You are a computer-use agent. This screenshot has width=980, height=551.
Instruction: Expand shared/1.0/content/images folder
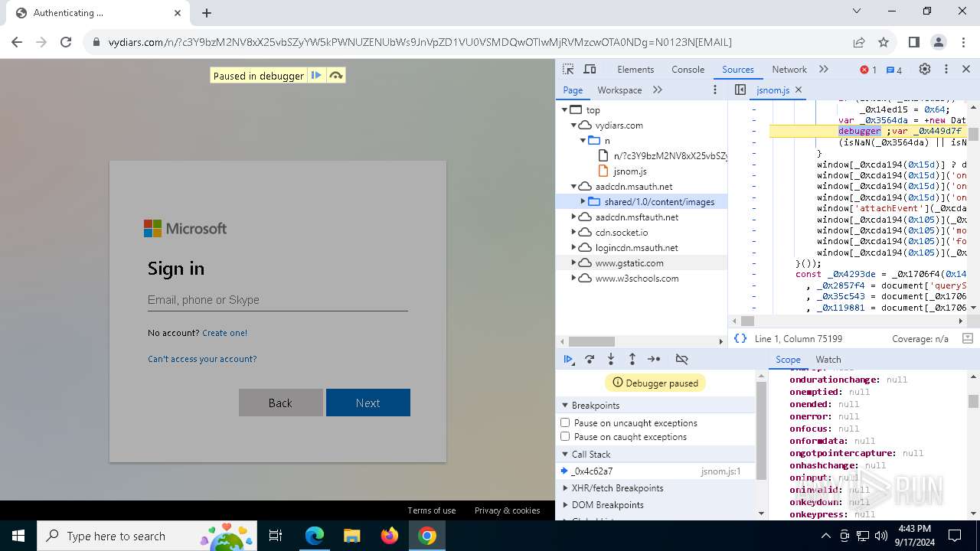coord(583,201)
